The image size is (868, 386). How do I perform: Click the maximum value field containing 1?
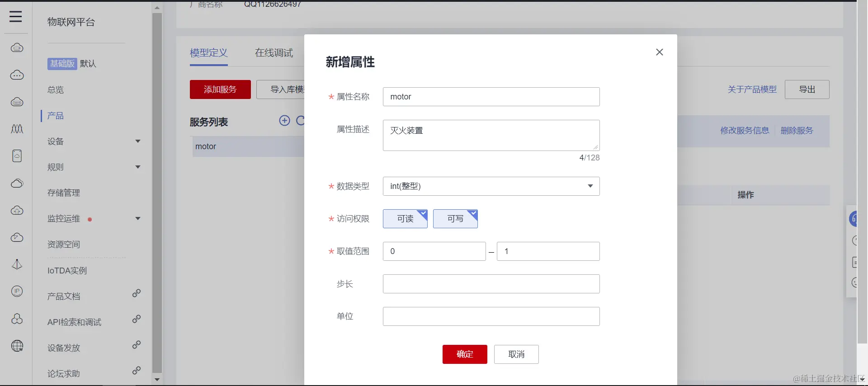point(548,251)
